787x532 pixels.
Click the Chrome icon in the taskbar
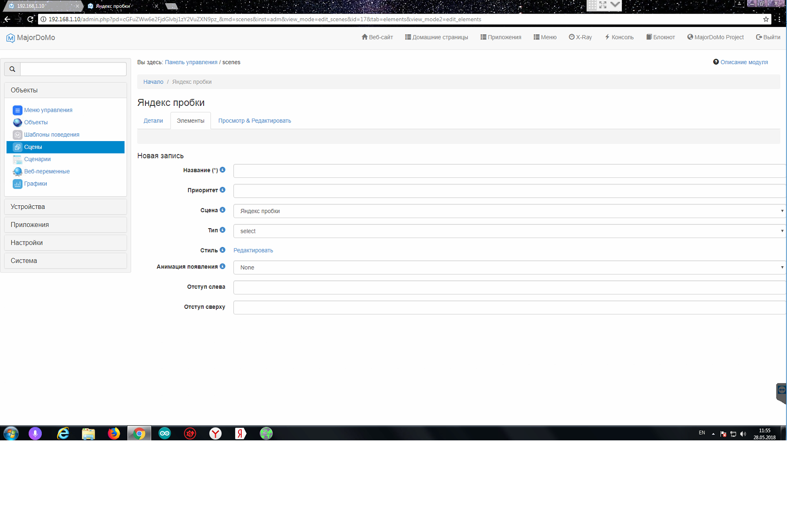point(139,433)
